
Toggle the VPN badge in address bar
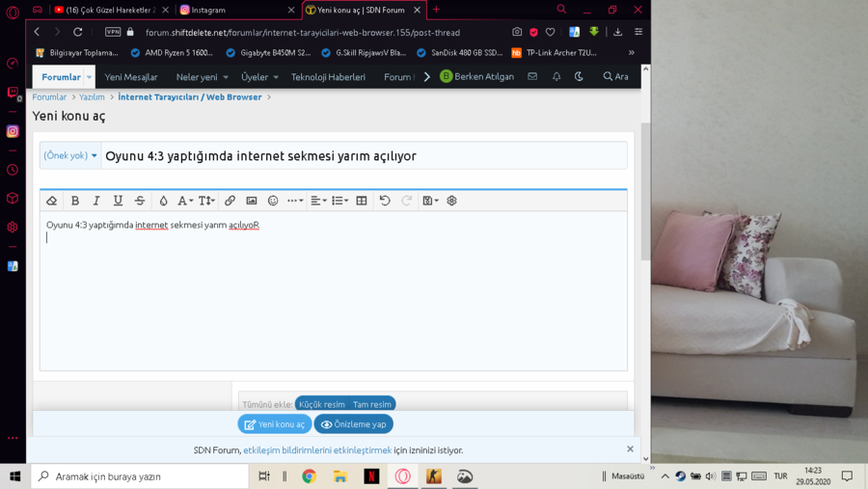(x=113, y=32)
